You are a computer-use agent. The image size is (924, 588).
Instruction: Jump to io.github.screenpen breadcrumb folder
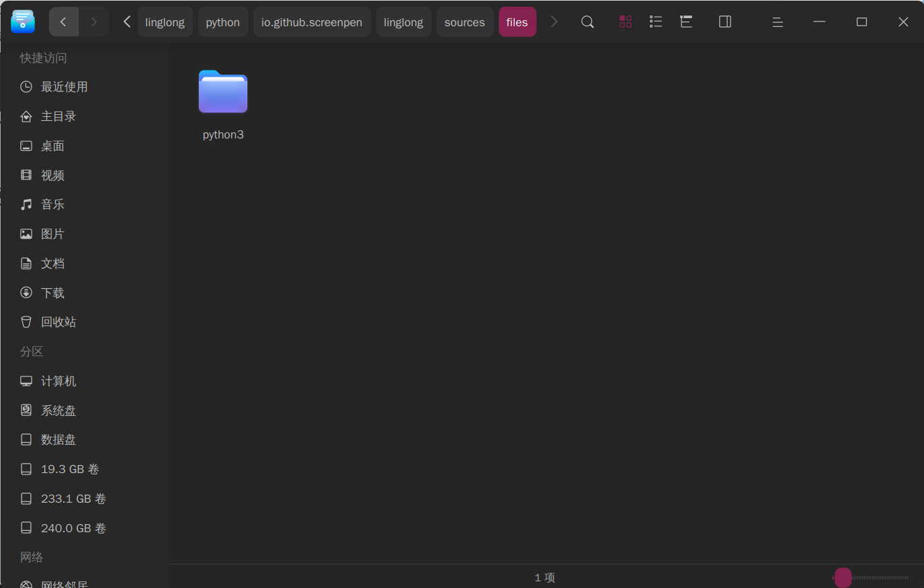click(x=312, y=22)
